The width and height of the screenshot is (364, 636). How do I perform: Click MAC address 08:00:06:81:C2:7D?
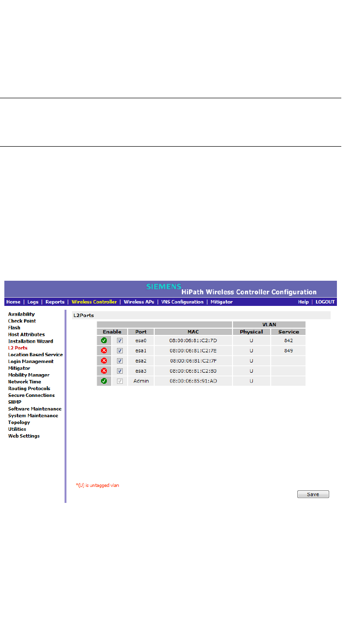[x=193, y=341]
